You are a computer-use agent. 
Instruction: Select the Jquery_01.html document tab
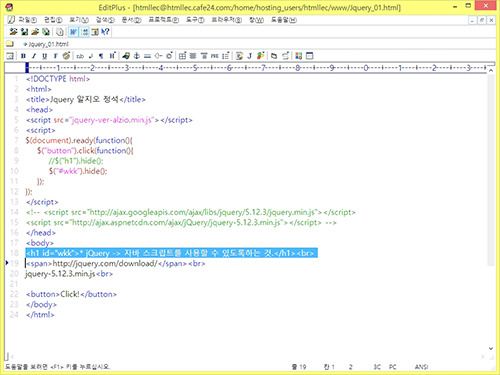(47, 44)
